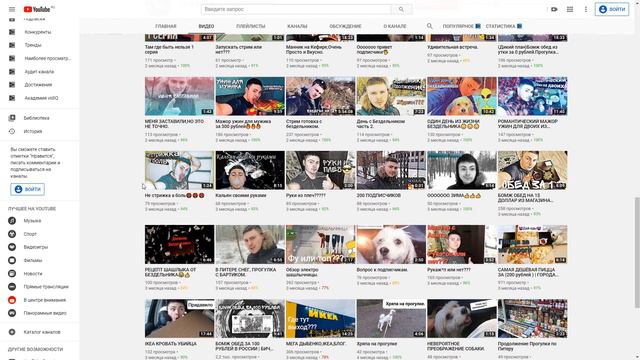This screenshot has width=640, height=360.
Task: Open the КАНАЛЫ tab
Action: 297,26
